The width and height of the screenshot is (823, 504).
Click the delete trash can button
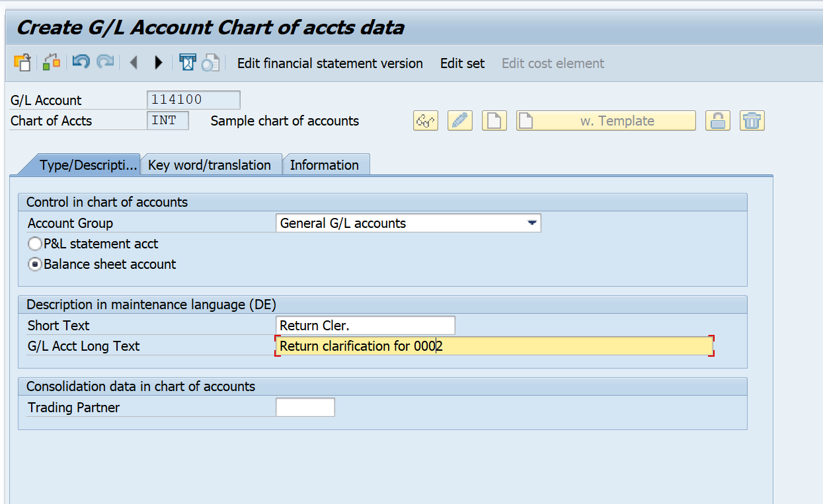tap(752, 121)
